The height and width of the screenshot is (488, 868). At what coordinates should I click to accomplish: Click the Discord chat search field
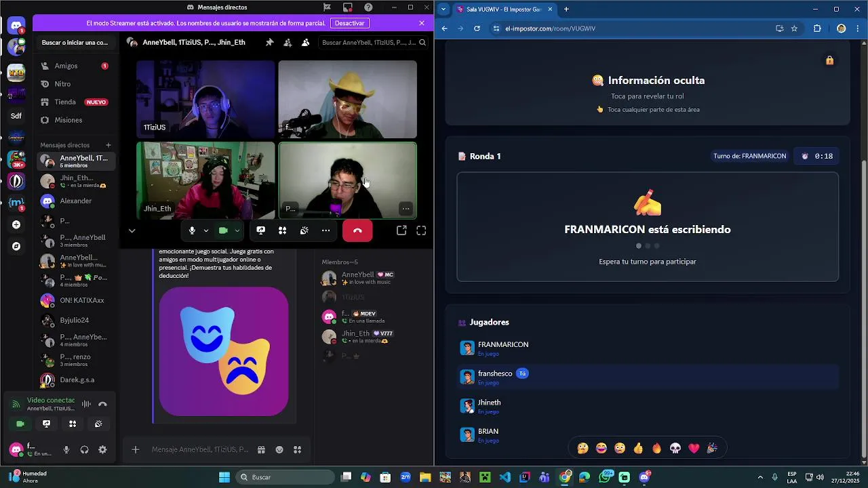(x=374, y=42)
